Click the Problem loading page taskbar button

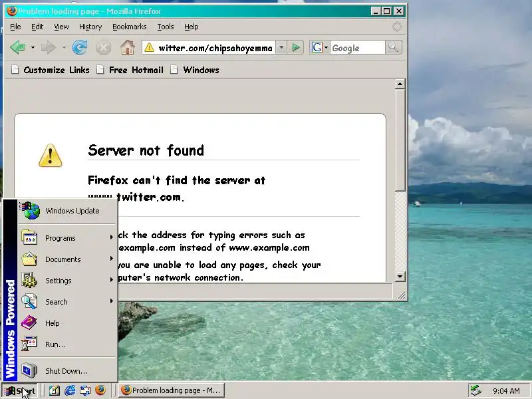coord(171,390)
